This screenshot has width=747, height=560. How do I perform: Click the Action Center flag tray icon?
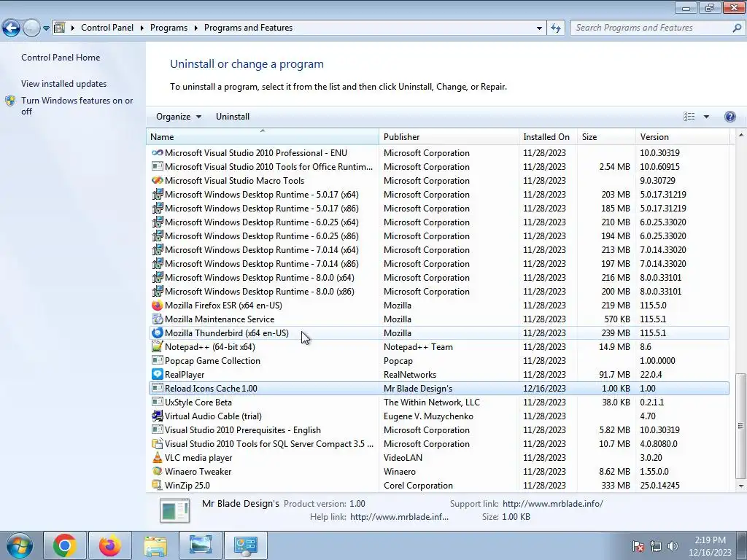[x=638, y=546]
